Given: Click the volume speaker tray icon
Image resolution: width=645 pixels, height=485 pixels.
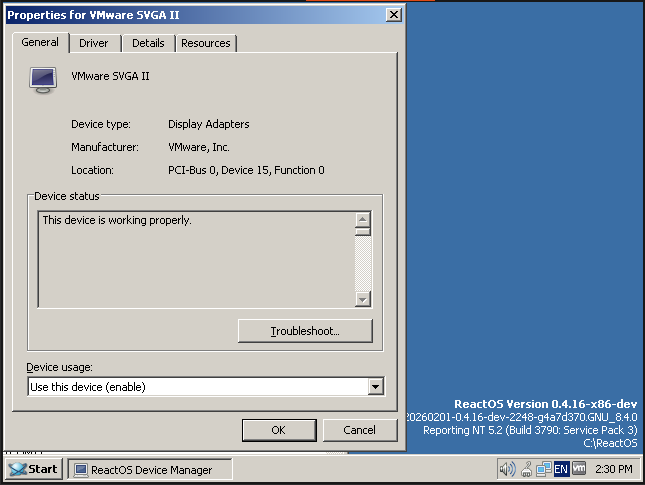Looking at the screenshot, I should [507, 469].
